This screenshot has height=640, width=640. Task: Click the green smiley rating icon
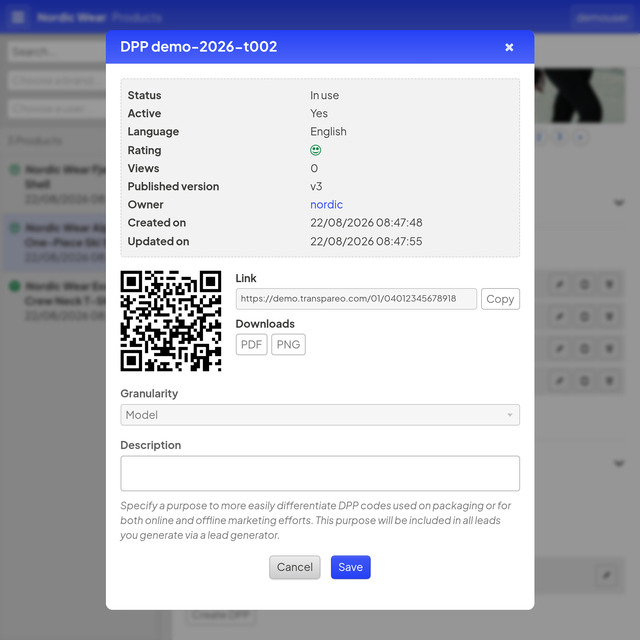pos(316,150)
